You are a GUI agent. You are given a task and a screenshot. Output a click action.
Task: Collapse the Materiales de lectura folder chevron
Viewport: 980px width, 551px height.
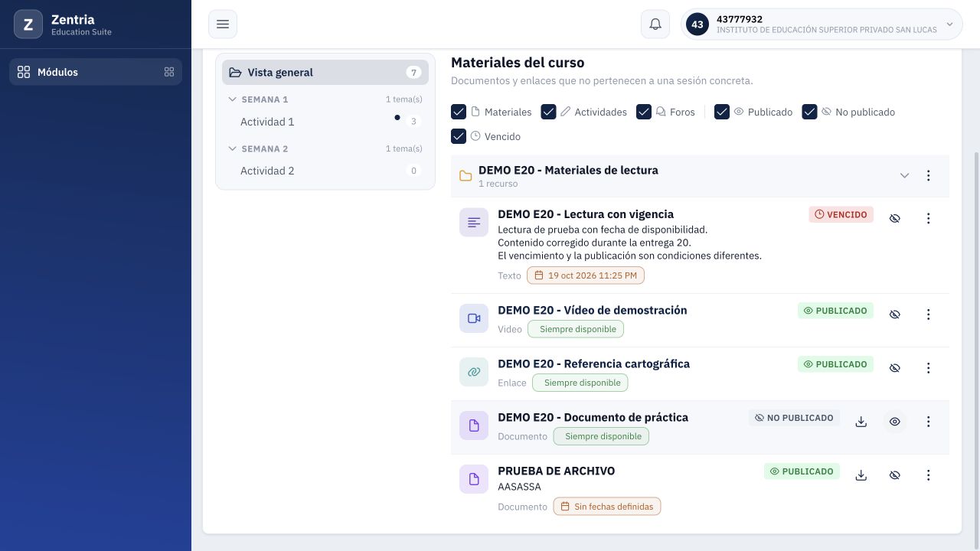click(x=904, y=176)
